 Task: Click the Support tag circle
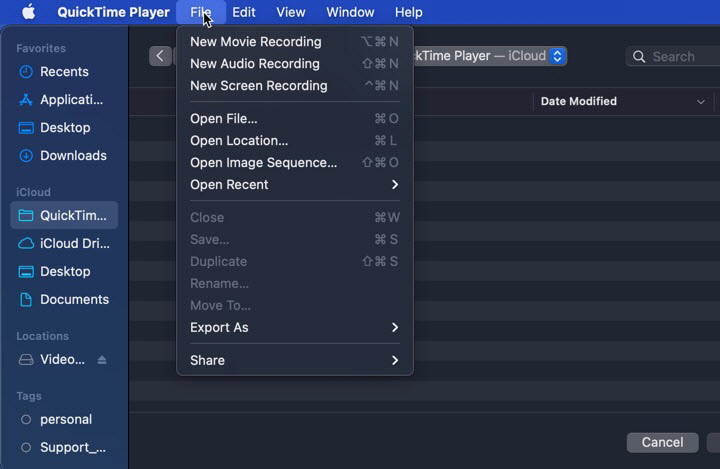(26, 447)
